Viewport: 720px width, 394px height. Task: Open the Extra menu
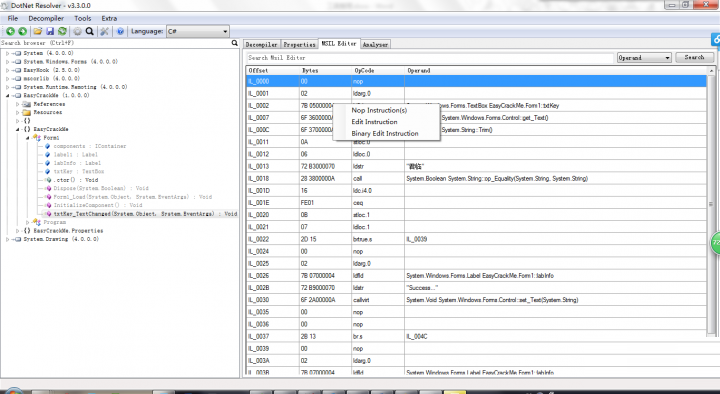pos(109,18)
